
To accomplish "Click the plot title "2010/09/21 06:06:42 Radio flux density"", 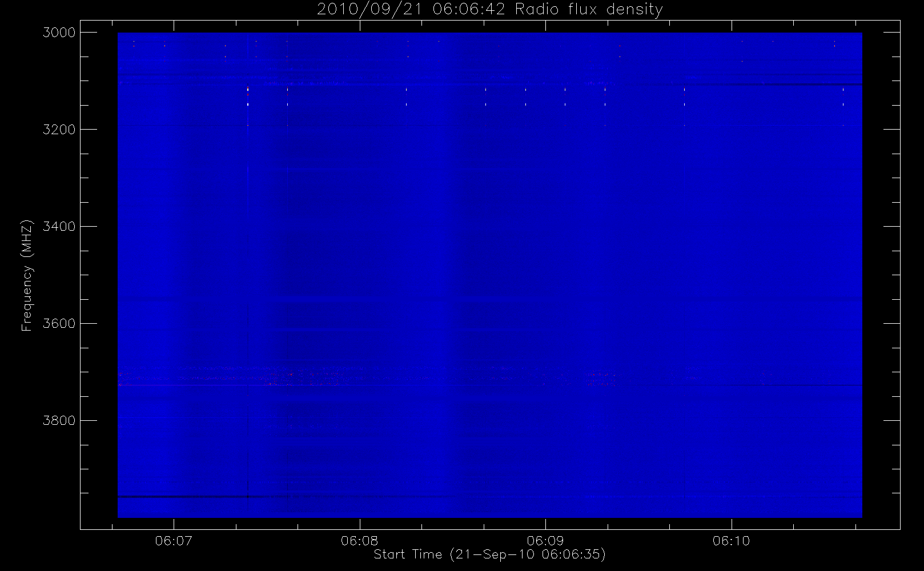I will click(x=490, y=10).
